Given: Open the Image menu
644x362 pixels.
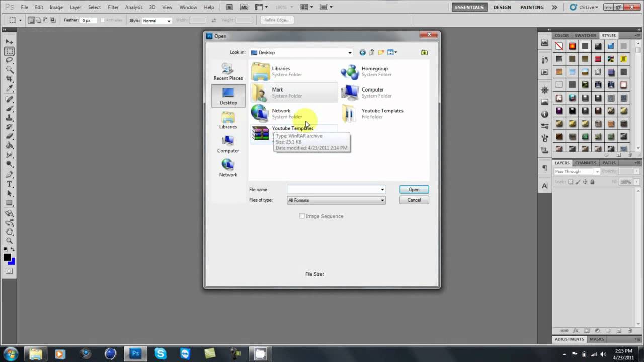Looking at the screenshot, I should 56,7.
